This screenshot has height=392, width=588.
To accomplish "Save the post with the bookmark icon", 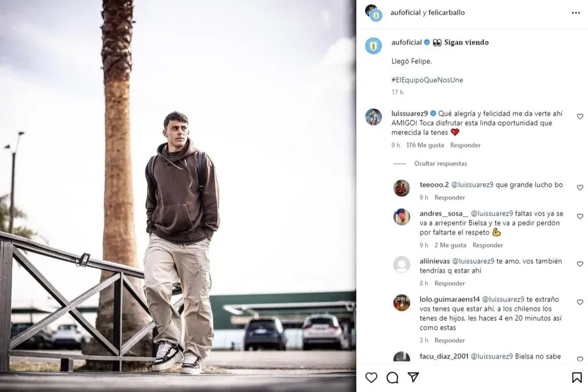I will tap(577, 378).
